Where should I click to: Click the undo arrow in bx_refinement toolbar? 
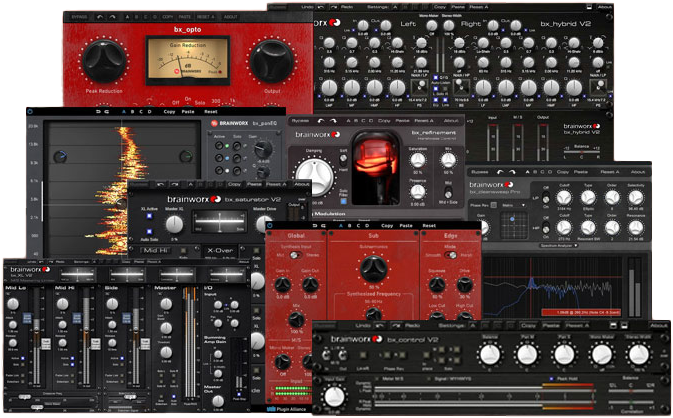(x=321, y=121)
